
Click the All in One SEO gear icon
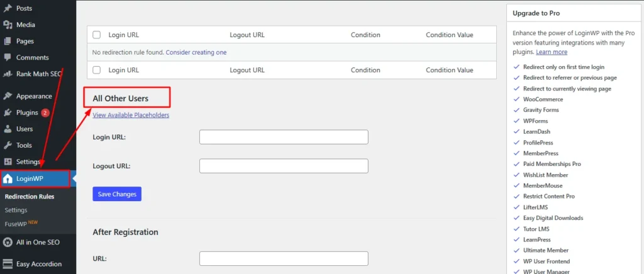tap(8, 242)
